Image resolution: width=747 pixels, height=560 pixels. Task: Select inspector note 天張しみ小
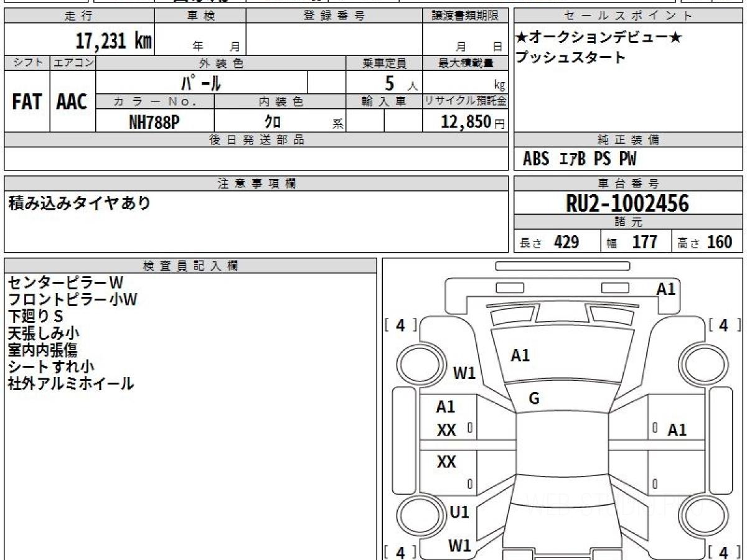44,334
